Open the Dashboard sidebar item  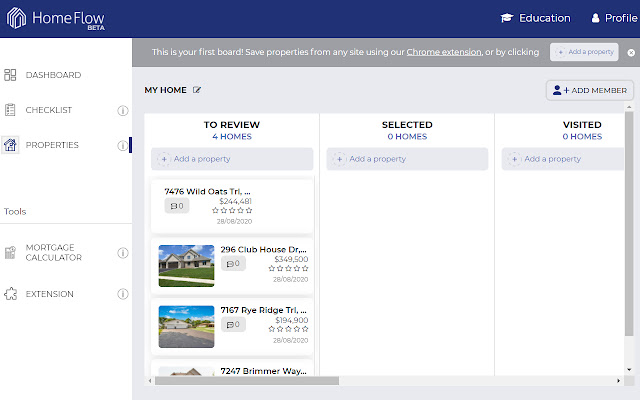(x=53, y=75)
